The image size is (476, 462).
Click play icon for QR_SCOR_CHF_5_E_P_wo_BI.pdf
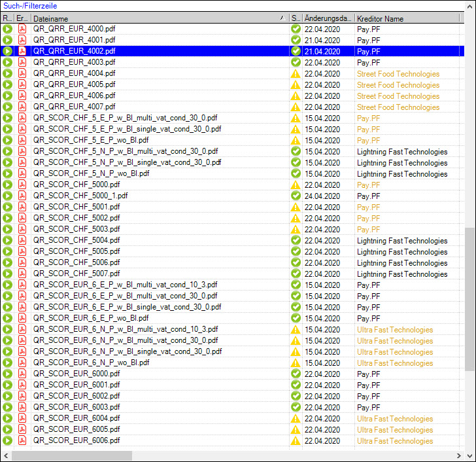pos(7,140)
